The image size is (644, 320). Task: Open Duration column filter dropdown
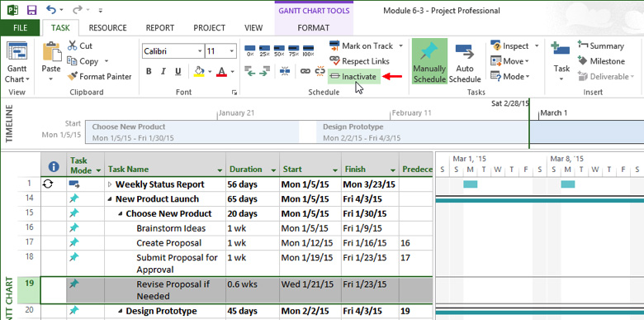[x=273, y=170]
